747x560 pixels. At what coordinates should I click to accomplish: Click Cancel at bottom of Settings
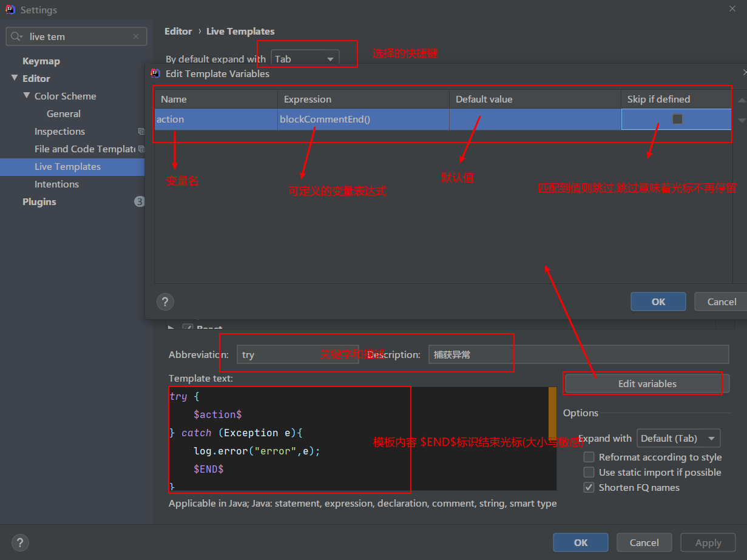pos(644,542)
